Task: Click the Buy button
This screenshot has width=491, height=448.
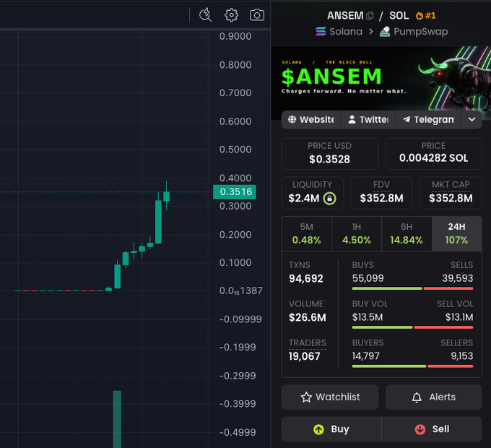Action: [331, 429]
